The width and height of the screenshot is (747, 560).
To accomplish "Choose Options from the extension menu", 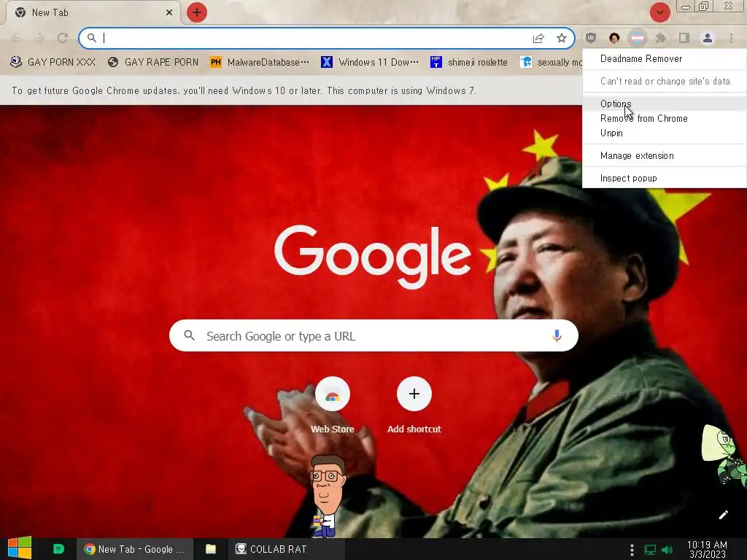I will point(664,104).
